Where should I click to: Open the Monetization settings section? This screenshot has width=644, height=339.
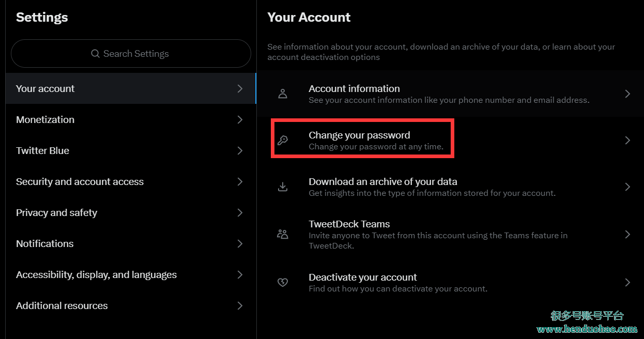tap(45, 119)
